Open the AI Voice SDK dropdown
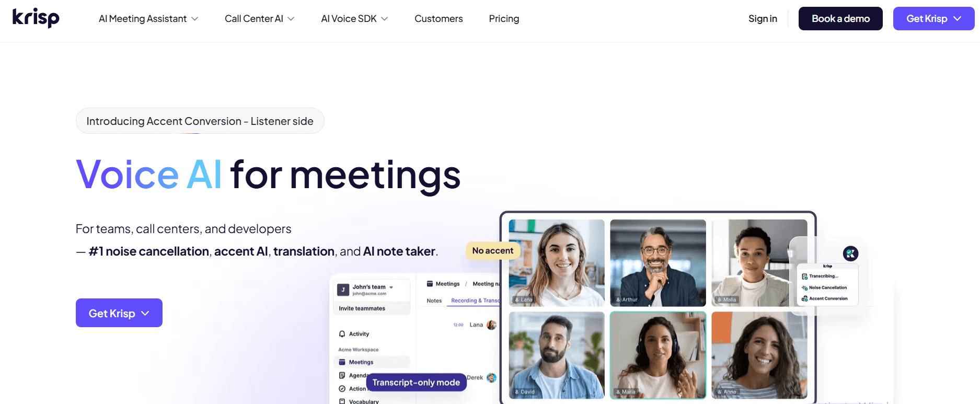980x404 pixels. pos(354,19)
